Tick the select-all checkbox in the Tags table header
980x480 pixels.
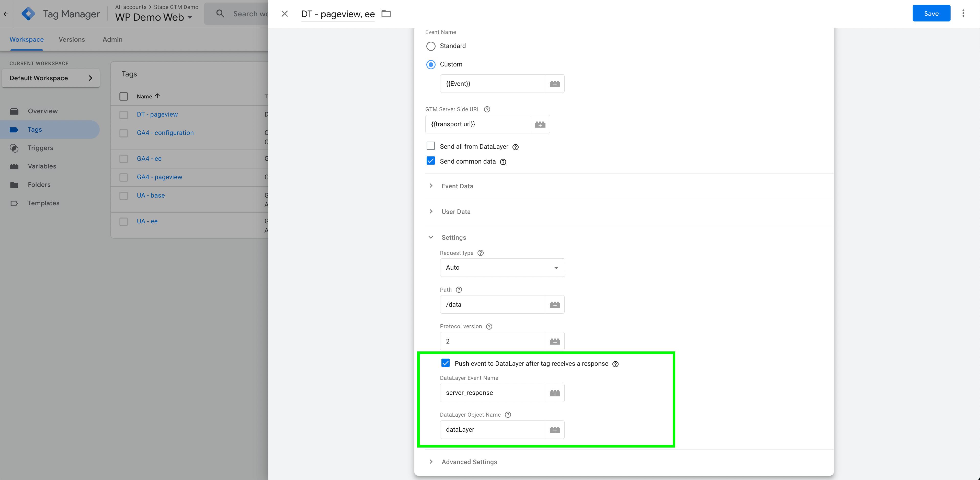coord(124,97)
